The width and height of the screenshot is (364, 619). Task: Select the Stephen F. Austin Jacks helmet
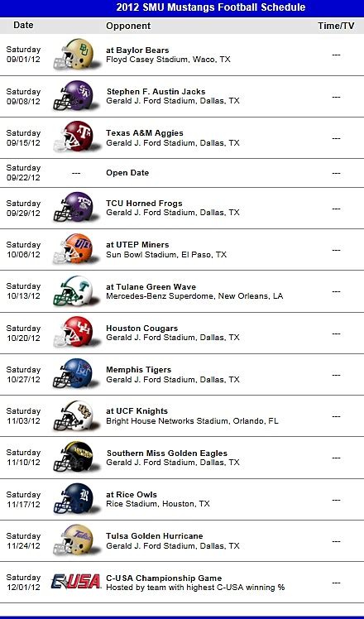click(x=75, y=95)
